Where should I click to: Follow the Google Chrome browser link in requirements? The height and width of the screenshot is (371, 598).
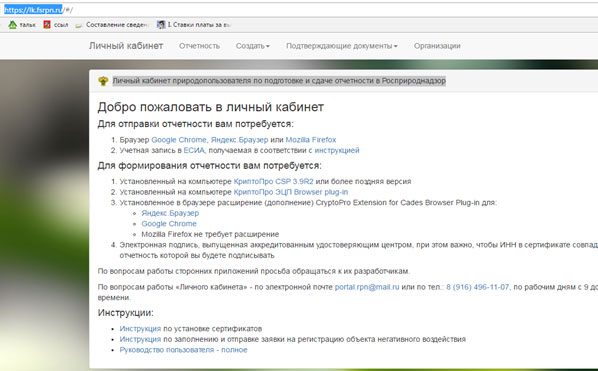click(x=178, y=140)
